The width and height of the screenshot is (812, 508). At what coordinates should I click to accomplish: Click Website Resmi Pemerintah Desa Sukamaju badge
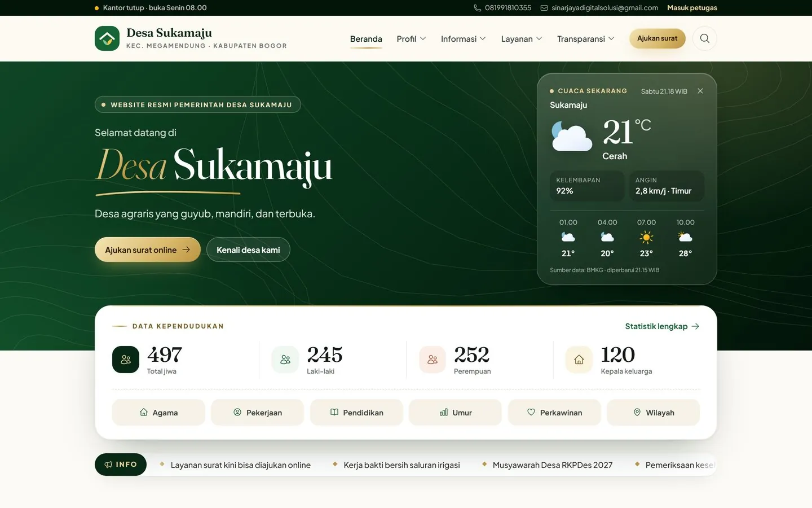pyautogui.click(x=198, y=104)
